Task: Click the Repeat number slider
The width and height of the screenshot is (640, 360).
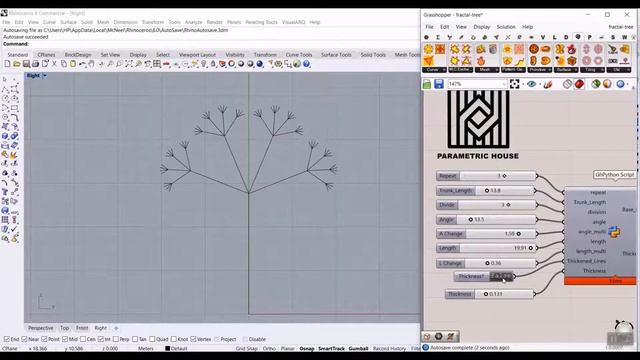Action: (x=486, y=176)
